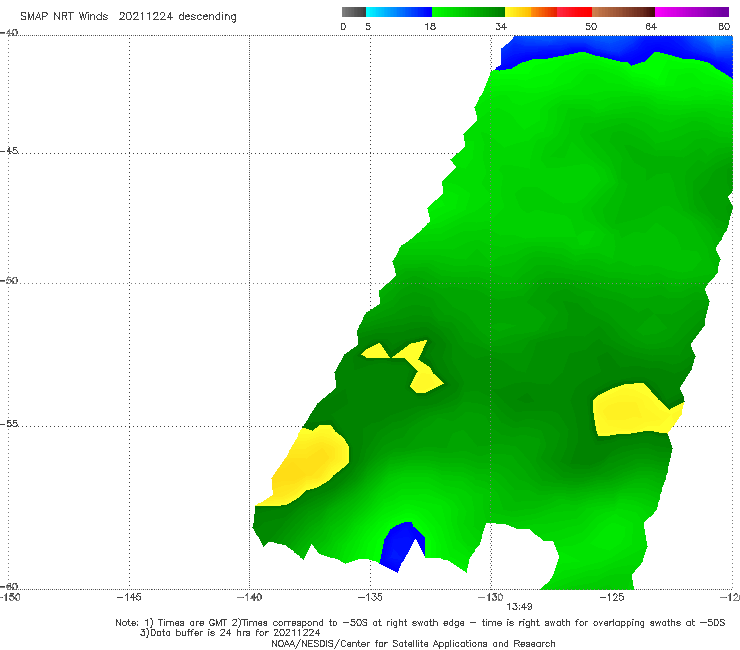The height and width of the screenshot is (650, 740).
Task: Select the gray segment of the wind color bar
Action: click(353, 12)
